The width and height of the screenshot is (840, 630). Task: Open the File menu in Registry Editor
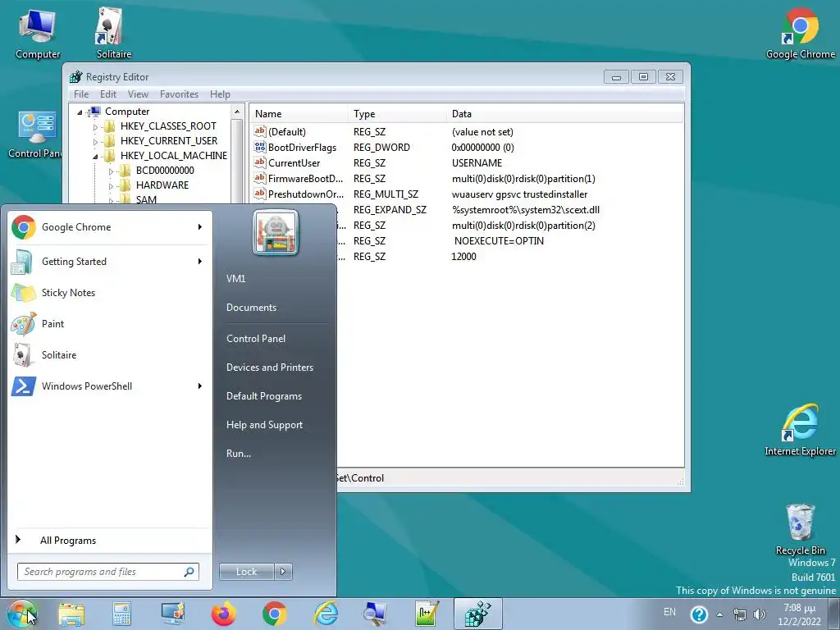81,94
